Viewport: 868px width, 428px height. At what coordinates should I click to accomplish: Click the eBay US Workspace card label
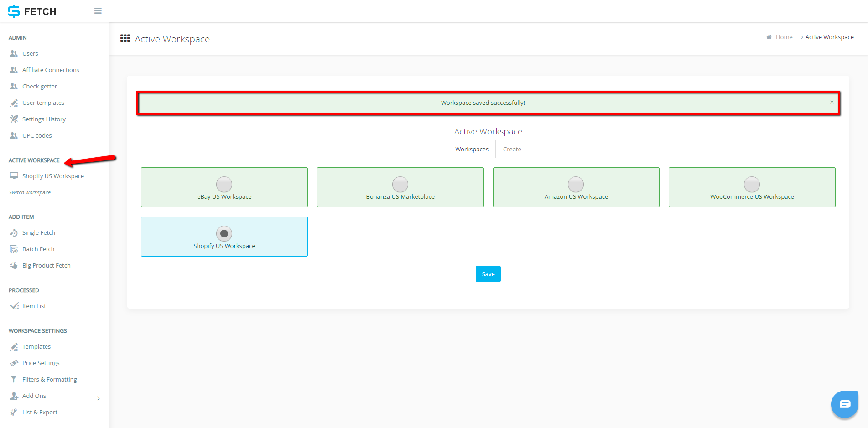[x=224, y=196]
